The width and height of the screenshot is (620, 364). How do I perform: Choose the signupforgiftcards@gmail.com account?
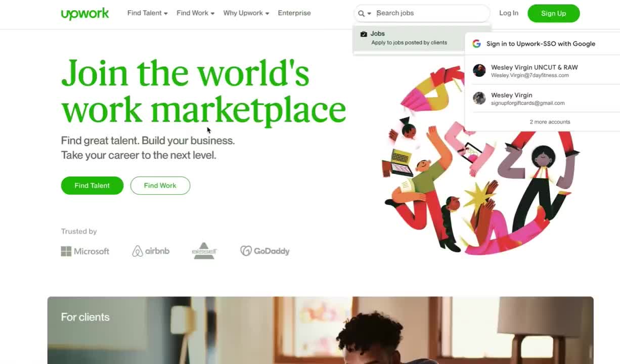[x=542, y=99]
